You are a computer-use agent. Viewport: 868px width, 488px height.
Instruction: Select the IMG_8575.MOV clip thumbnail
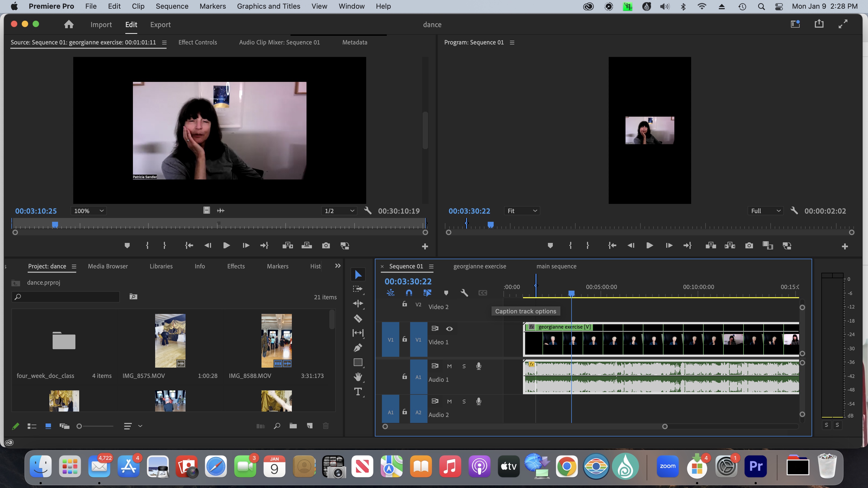[x=170, y=340]
